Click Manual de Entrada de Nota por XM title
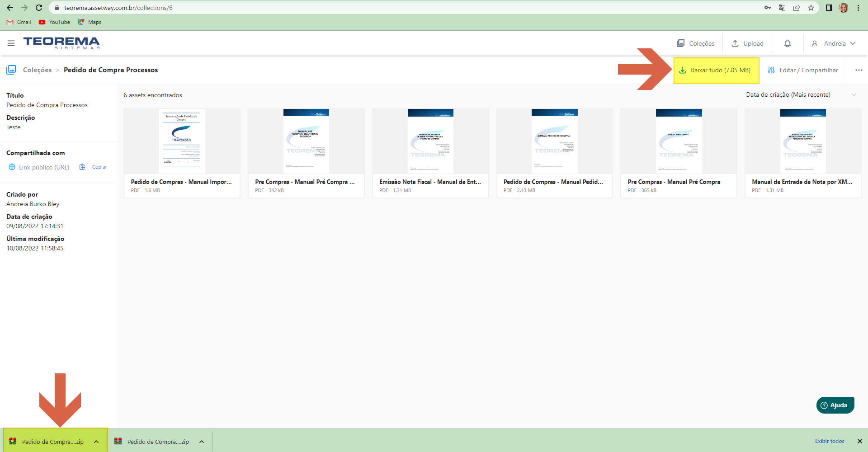This screenshot has width=868, height=452. pos(802,182)
